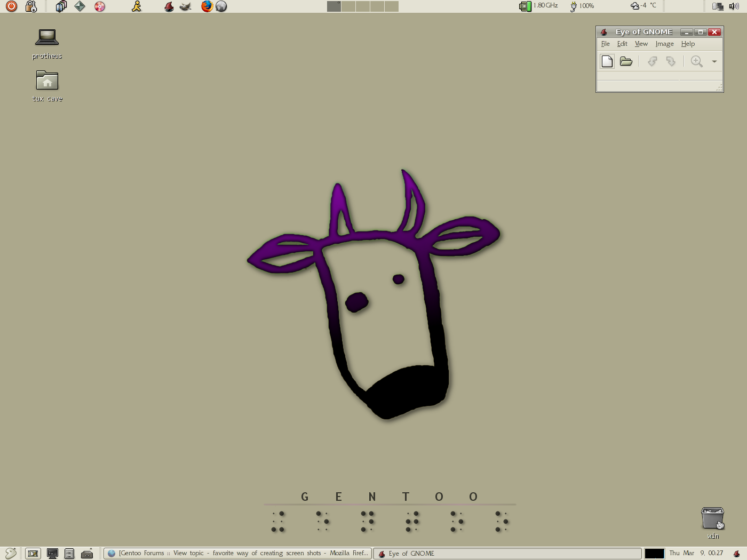Image resolution: width=747 pixels, height=560 pixels.
Task: Expand the toolbar overflow dropdown arrow
Action: (714, 61)
